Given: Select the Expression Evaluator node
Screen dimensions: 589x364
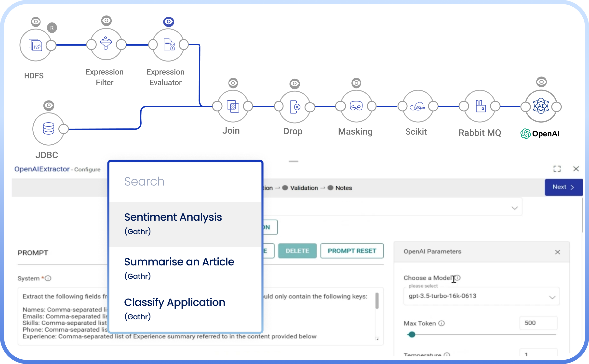Looking at the screenshot, I should [x=168, y=45].
